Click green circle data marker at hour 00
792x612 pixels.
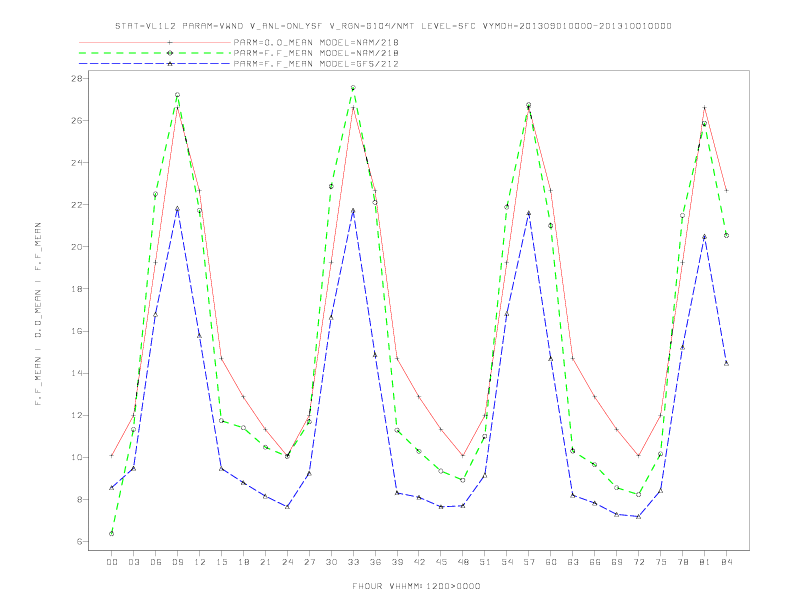point(112,533)
